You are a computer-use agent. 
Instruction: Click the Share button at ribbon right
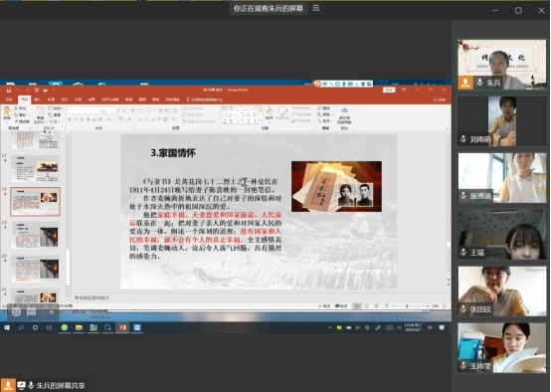[440, 99]
